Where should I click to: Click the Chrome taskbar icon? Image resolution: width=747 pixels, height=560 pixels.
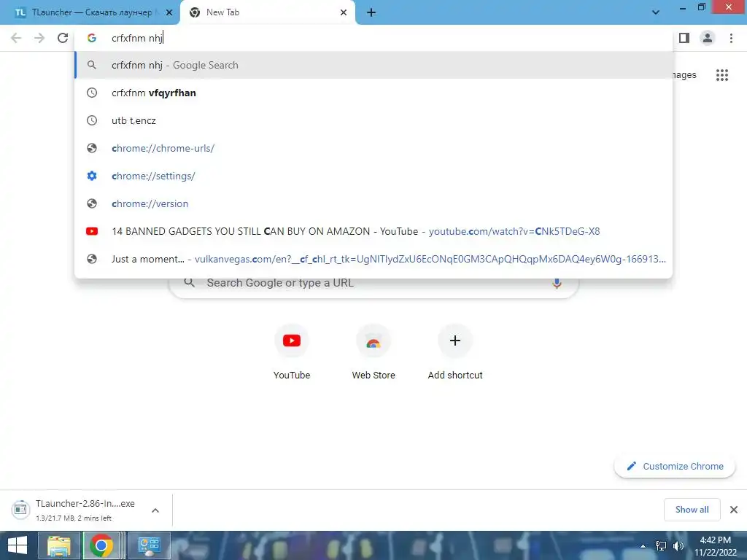(101, 545)
